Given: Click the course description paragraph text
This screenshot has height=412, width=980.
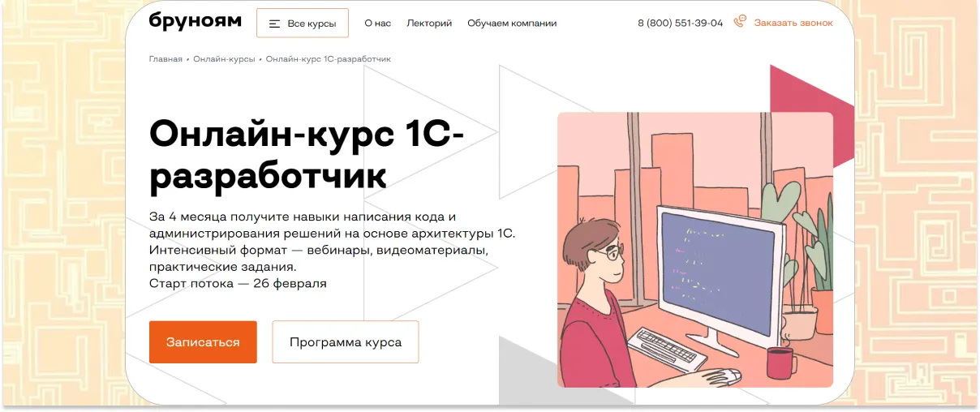Looking at the screenshot, I should (x=331, y=242).
